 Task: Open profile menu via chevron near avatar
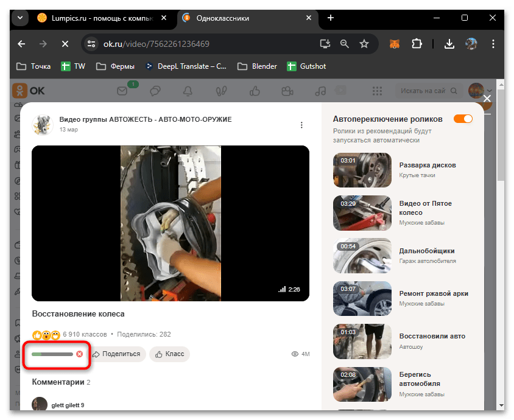pyautogui.click(x=491, y=90)
